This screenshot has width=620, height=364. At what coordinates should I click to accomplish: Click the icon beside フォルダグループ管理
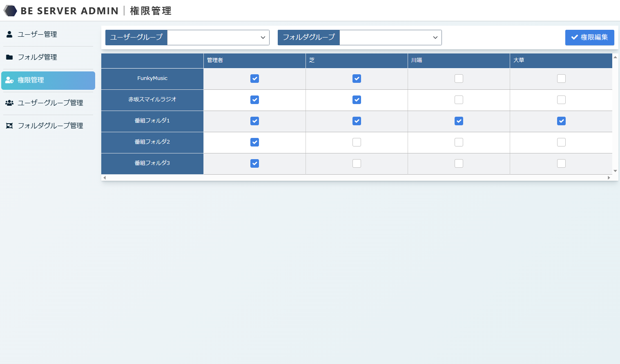point(9,126)
